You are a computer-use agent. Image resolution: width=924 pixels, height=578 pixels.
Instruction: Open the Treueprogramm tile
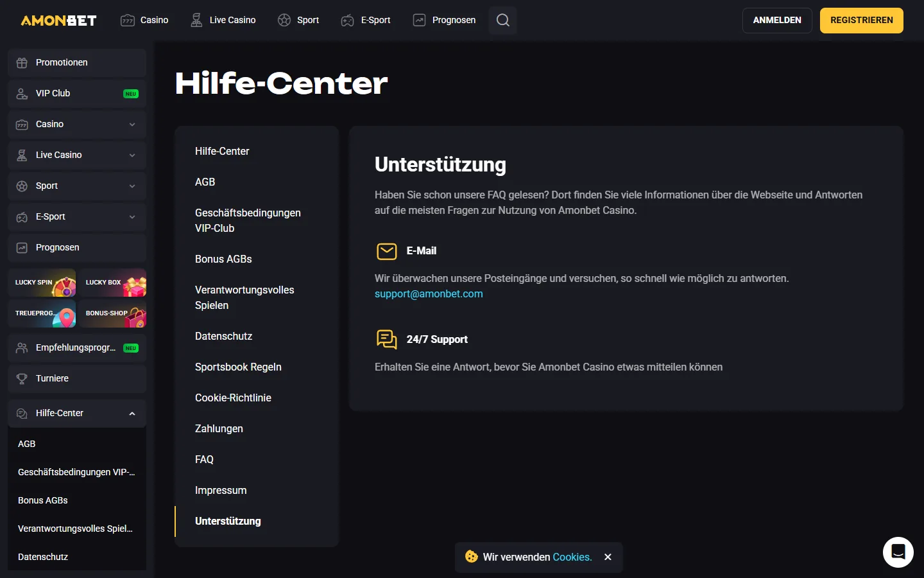point(42,313)
